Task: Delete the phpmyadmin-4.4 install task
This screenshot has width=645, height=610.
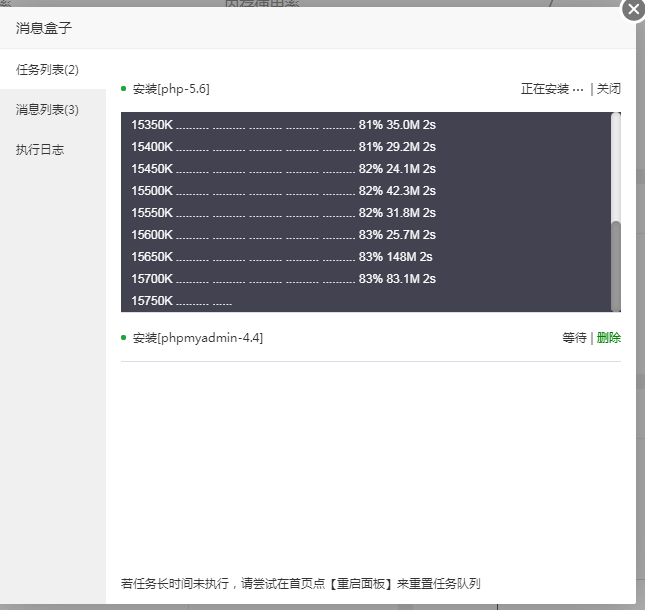Action: click(x=608, y=338)
